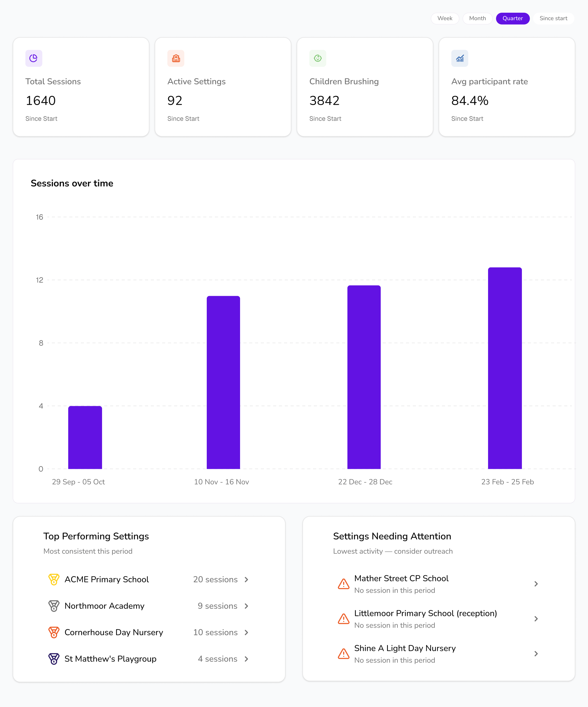Click the warning icon beside Shine A Light Day Nursery
The image size is (588, 707).
point(343,654)
